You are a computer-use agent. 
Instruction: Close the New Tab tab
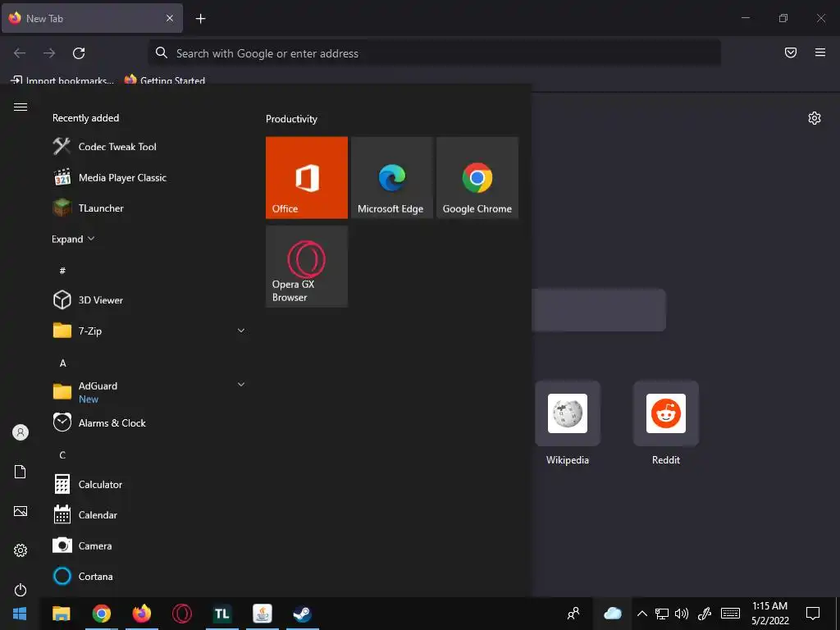[x=170, y=18]
